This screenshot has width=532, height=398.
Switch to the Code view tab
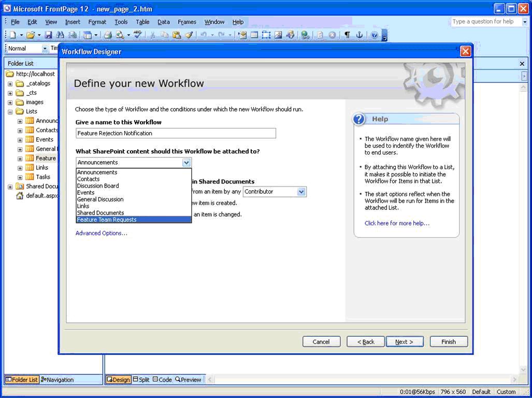pos(162,380)
